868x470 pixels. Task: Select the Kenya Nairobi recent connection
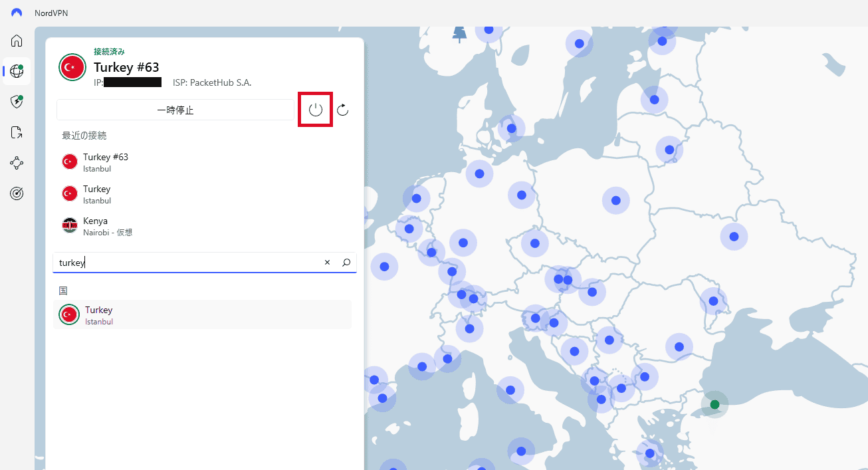[x=206, y=226]
